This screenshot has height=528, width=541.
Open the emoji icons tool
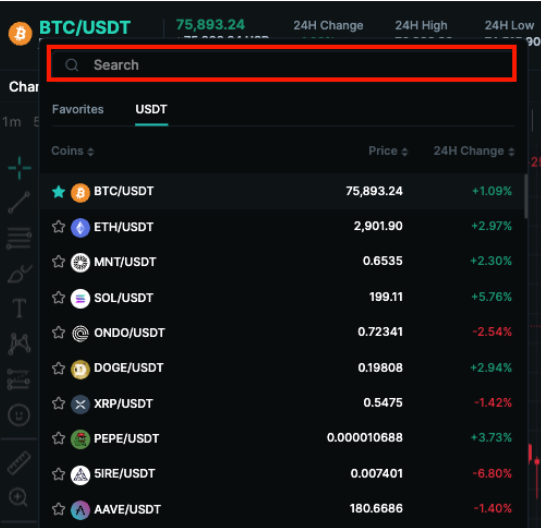(x=19, y=414)
